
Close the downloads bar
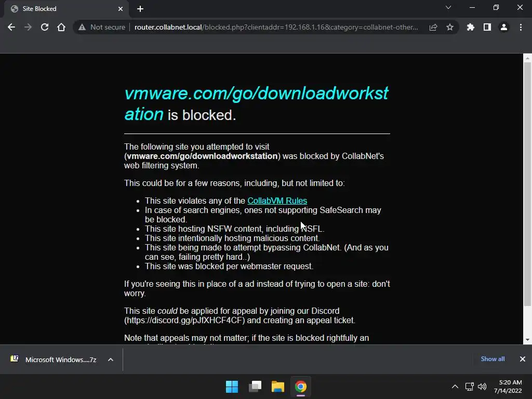[523, 359]
